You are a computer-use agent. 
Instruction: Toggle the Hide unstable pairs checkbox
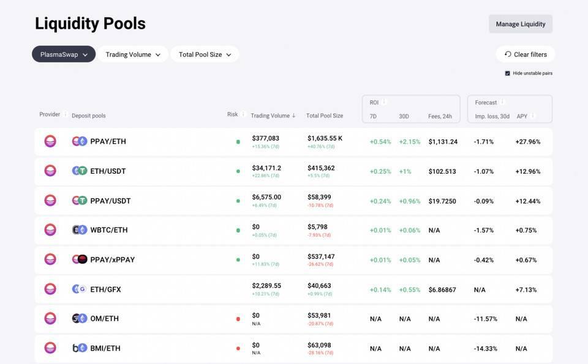pos(508,73)
